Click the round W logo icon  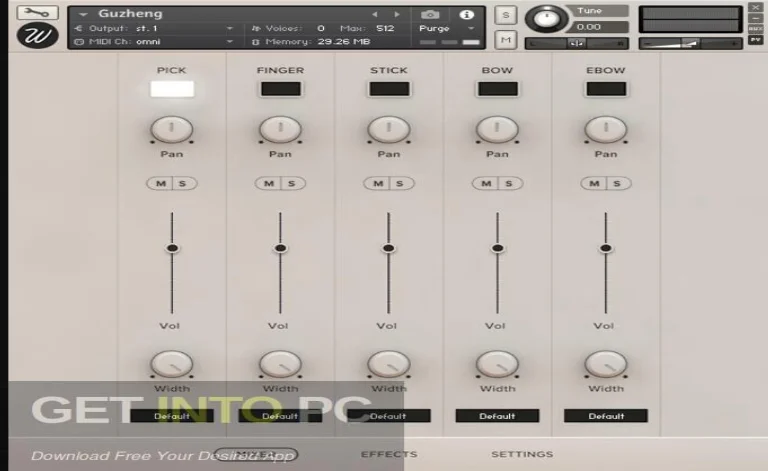38,35
